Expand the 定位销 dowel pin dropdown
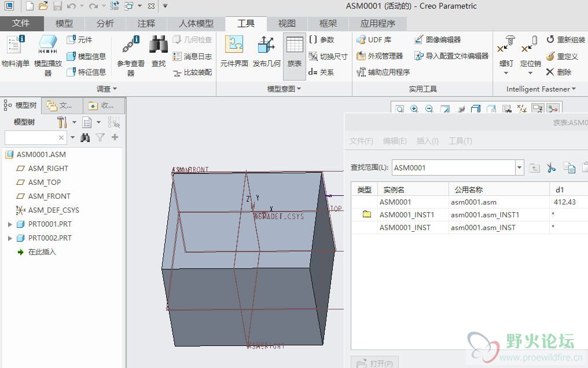Screen dimensions: 588x368 (x=530, y=73)
